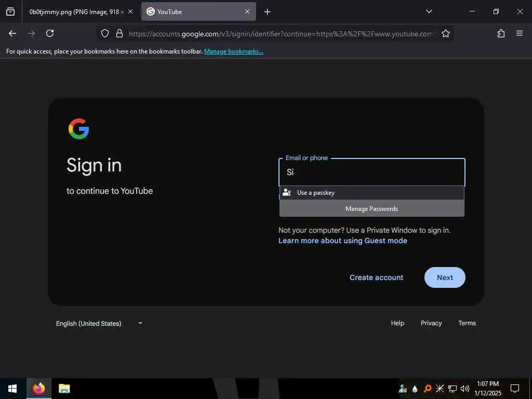Open Learn more about using Guest mode
This screenshot has width=532, height=399.
[343, 241]
